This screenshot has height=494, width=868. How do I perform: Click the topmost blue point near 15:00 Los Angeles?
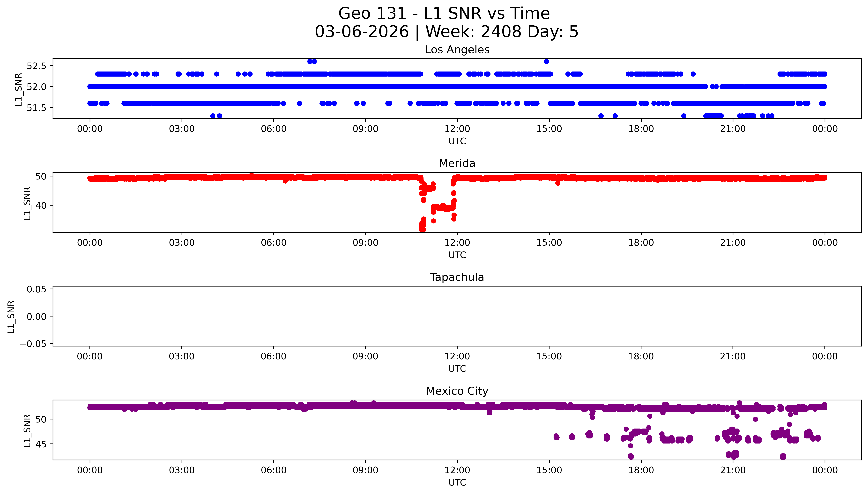[546, 61]
